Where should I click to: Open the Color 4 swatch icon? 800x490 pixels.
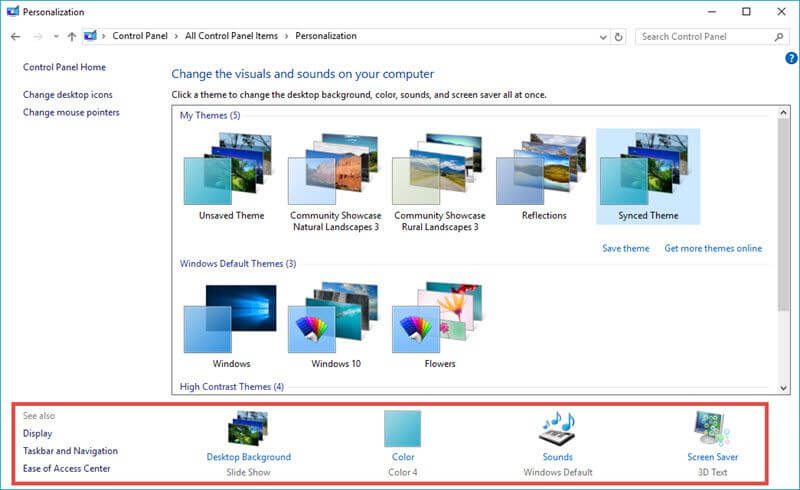point(403,429)
